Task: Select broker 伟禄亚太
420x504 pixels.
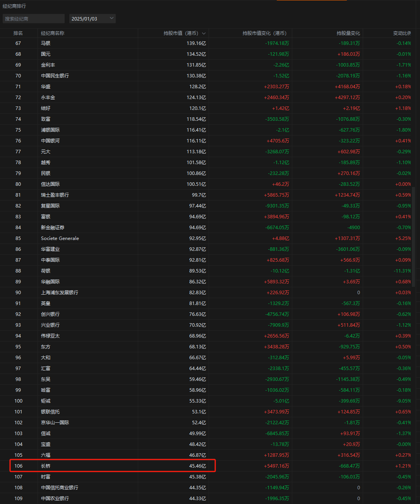Action: 50,336
